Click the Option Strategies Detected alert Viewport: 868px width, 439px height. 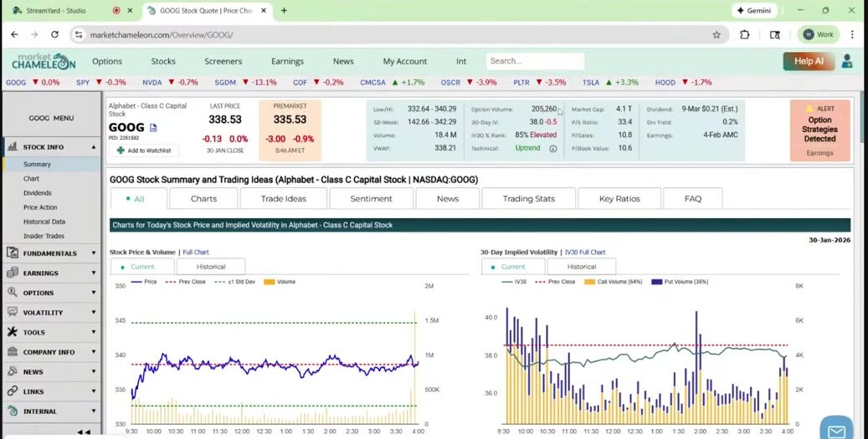coord(819,130)
